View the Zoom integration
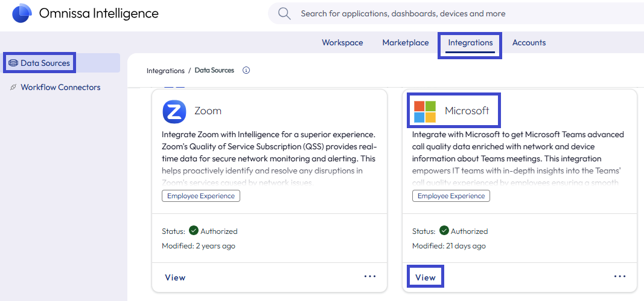 [176, 277]
